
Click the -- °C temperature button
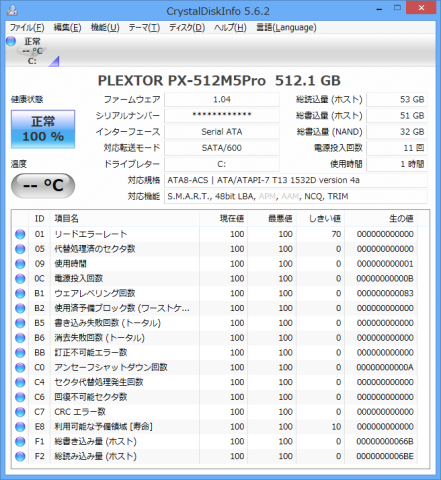43,185
